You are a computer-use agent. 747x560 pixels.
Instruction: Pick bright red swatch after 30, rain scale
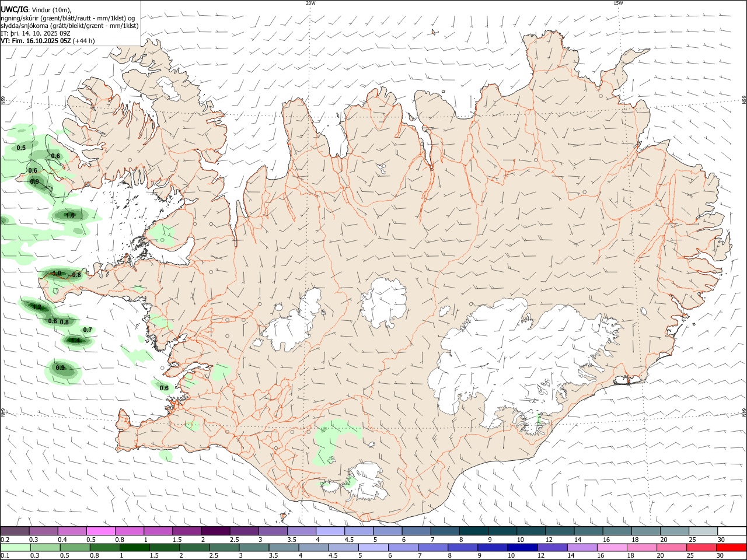[x=731, y=547]
